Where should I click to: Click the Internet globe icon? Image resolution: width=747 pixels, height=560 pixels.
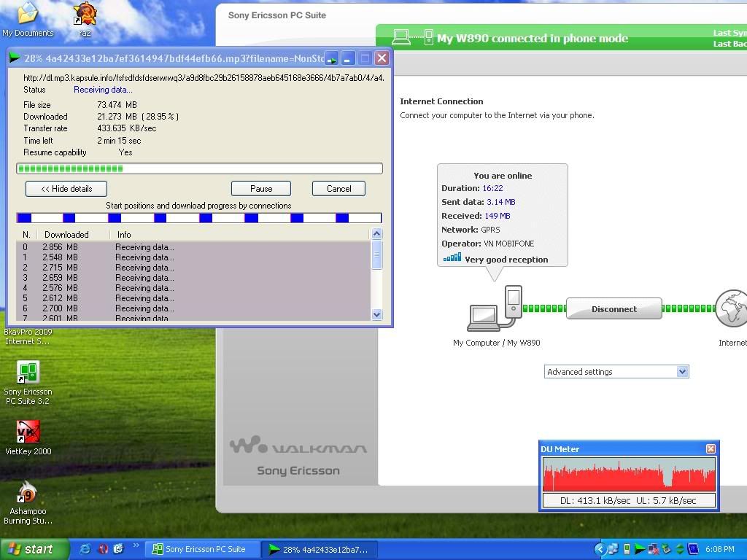pyautogui.click(x=731, y=308)
